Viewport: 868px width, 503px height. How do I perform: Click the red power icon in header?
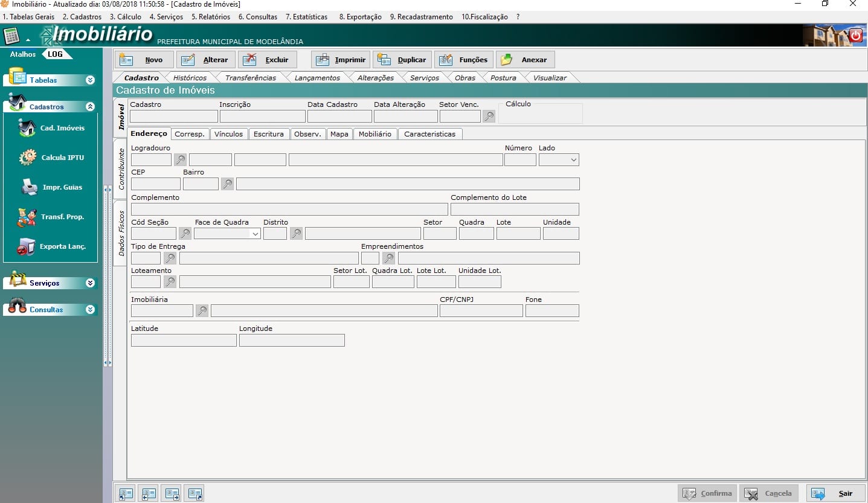click(x=855, y=36)
